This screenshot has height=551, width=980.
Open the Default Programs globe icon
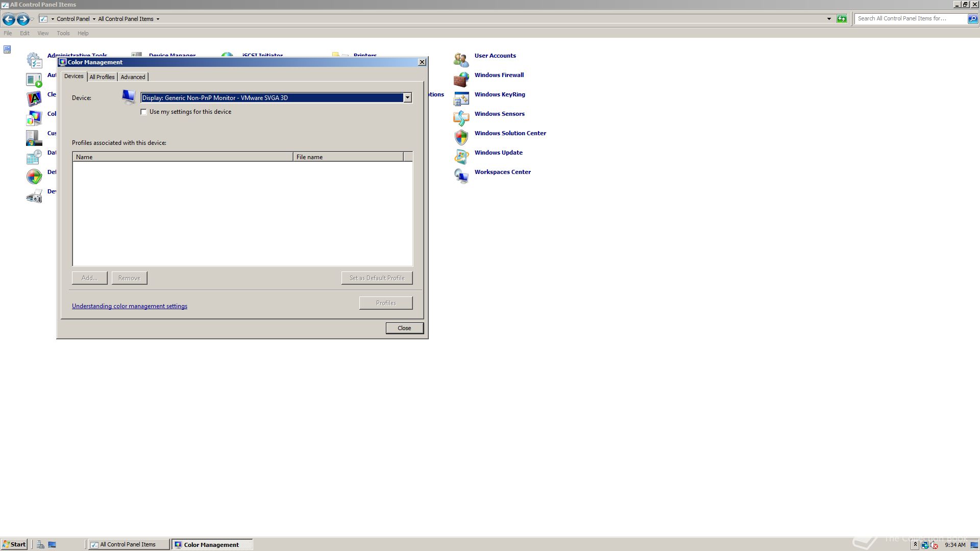tap(34, 177)
